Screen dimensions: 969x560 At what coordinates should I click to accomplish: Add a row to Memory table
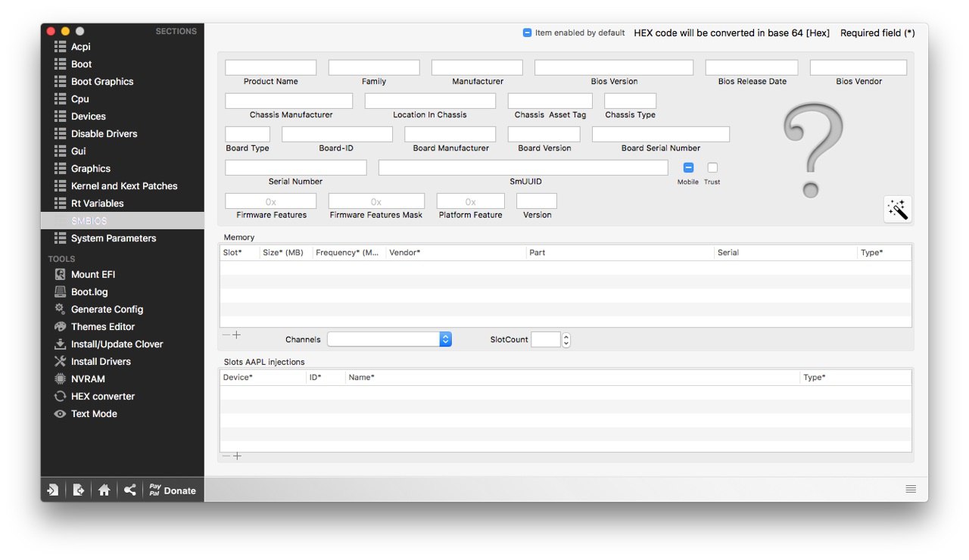pos(237,334)
